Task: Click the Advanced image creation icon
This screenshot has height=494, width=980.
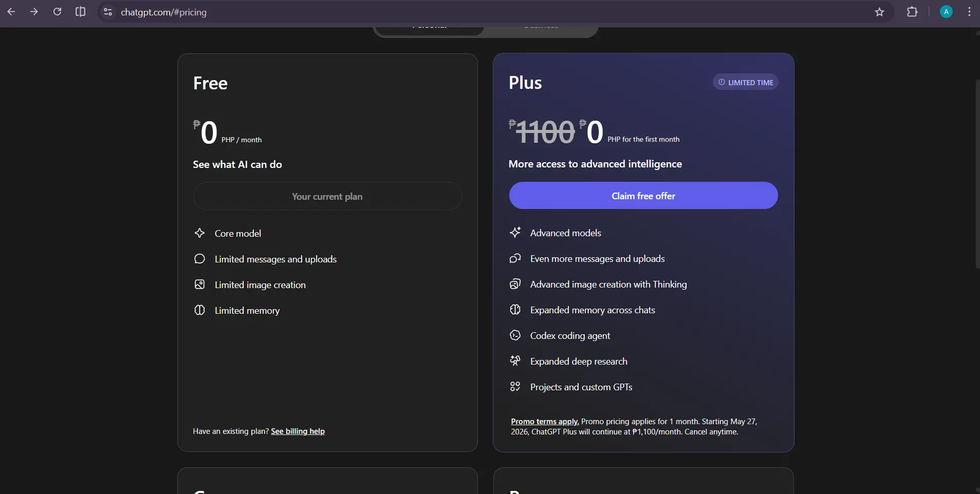Action: [x=515, y=284]
